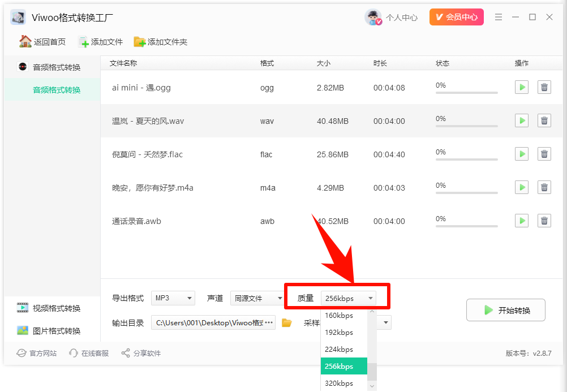
Task: Click duration value 00:04:40
Action: 389,154
